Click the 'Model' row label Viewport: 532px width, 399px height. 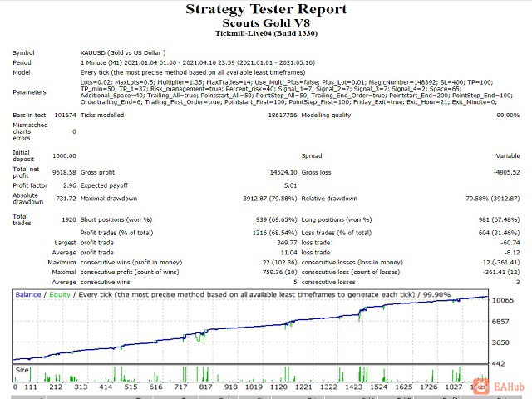22,72
